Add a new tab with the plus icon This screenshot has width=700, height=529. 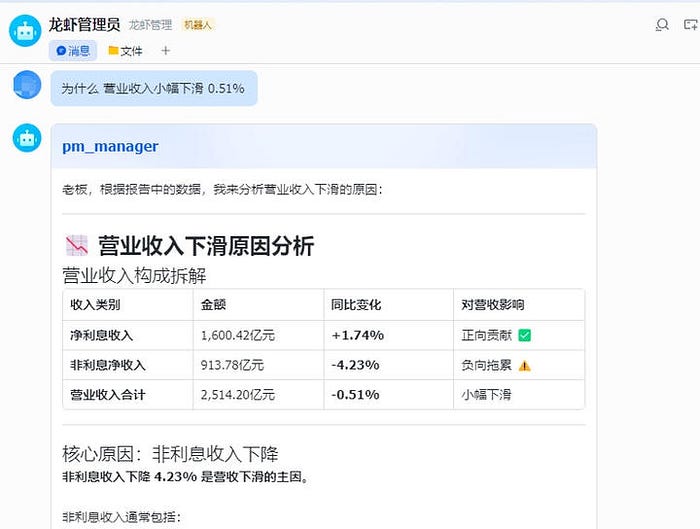click(166, 51)
